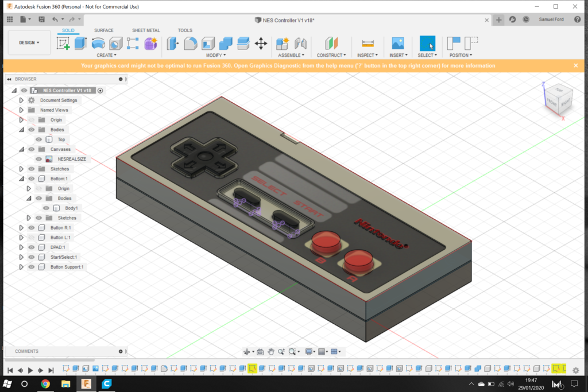Select the Create Sketch tool

[x=63, y=44]
